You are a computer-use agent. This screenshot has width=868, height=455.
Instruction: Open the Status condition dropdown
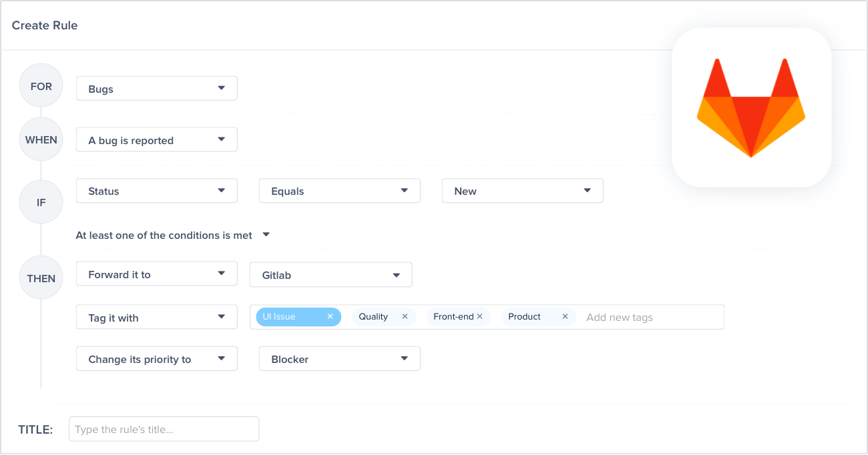157,191
